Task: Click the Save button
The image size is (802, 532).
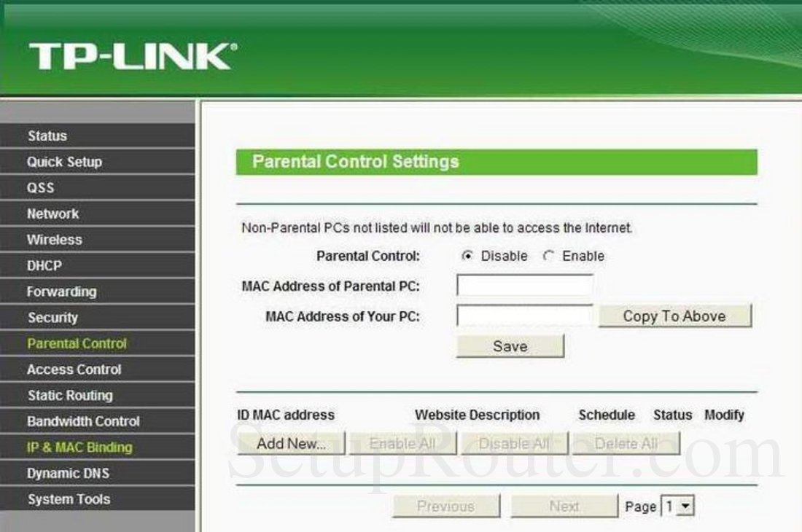Action: [x=510, y=346]
